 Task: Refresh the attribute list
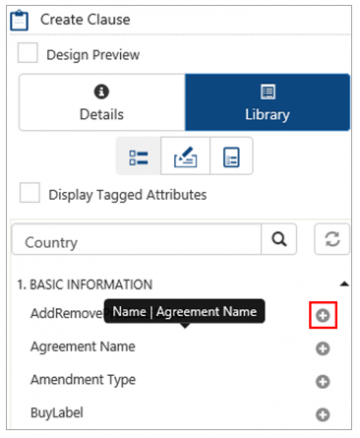point(332,239)
